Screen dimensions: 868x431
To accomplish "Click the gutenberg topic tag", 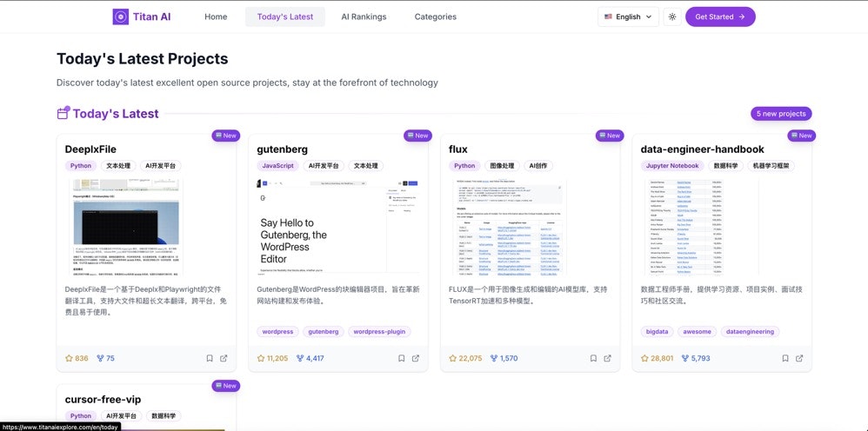I will click(x=324, y=332).
